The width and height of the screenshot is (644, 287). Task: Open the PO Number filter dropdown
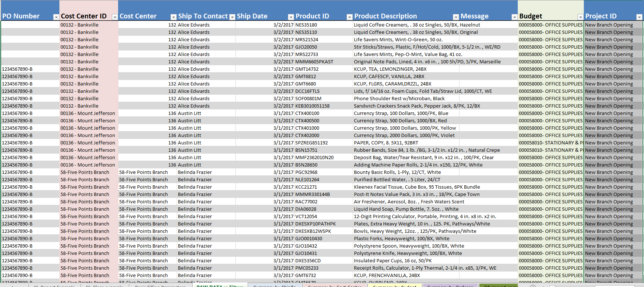click(56, 17)
